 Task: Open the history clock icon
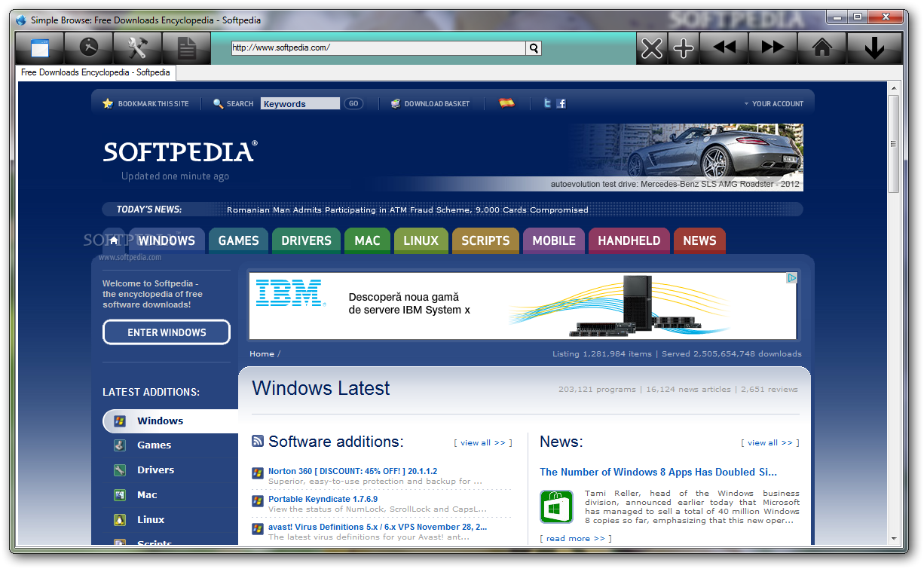click(x=88, y=48)
